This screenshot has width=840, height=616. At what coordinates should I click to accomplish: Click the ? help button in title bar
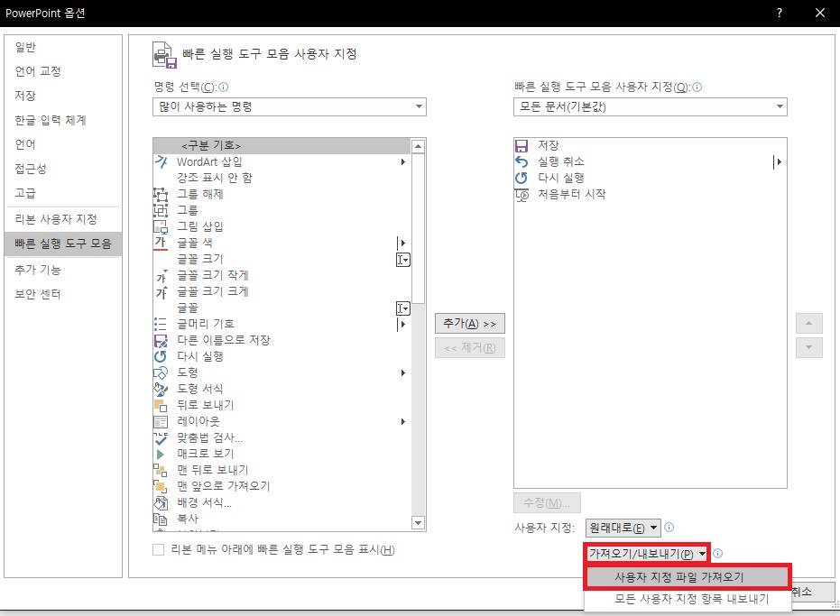tap(780, 13)
